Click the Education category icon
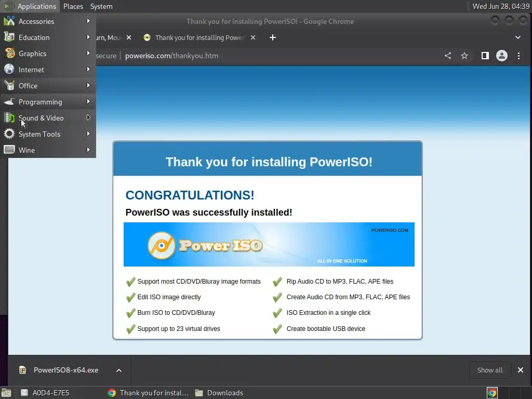Viewport: 532px width, 399px height. pos(9,37)
